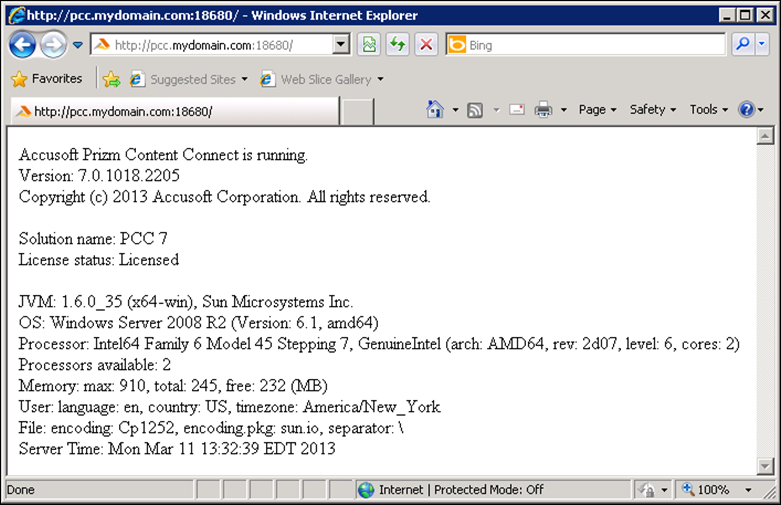Click the RSS Feeds icon

pyautogui.click(x=475, y=110)
